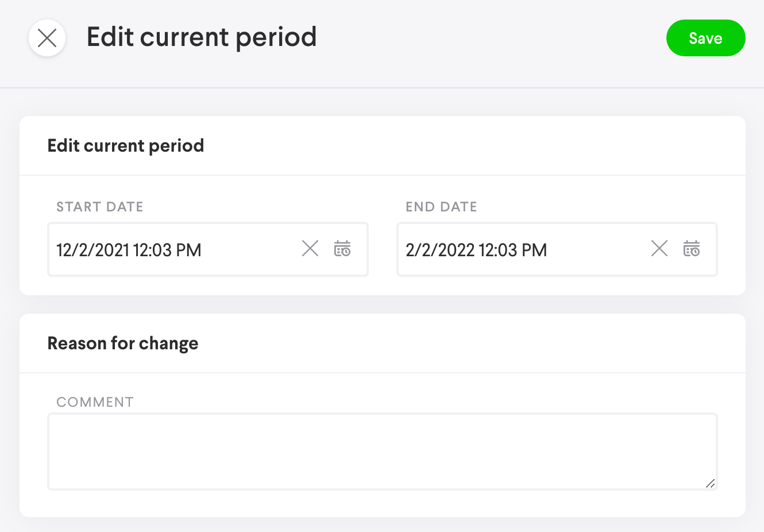Viewport: 764px width, 532px height.
Task: Click the card heading Edit current period
Action: [126, 146]
